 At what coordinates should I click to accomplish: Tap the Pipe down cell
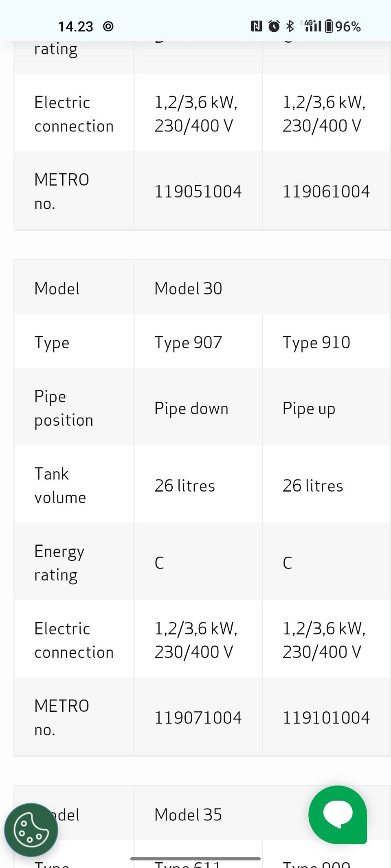click(191, 409)
